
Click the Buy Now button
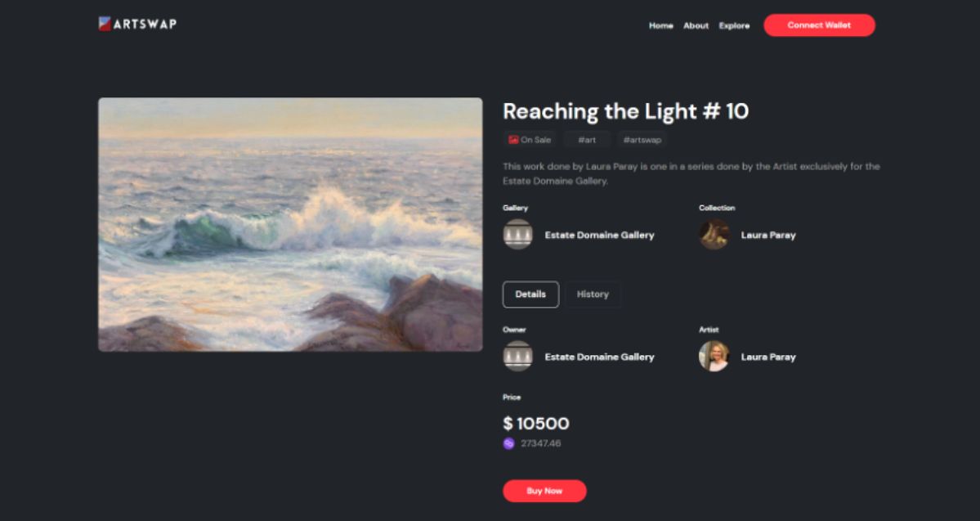tap(544, 491)
